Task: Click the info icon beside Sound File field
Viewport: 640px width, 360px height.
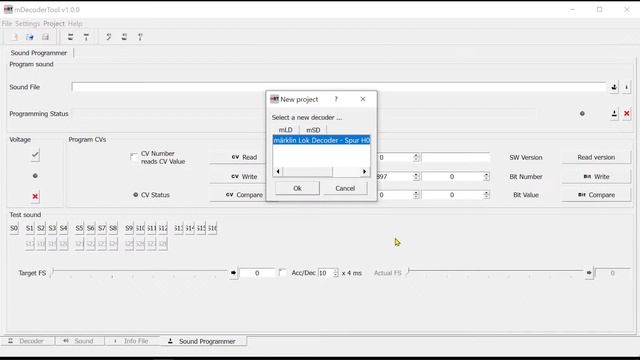Action: pyautogui.click(x=627, y=87)
